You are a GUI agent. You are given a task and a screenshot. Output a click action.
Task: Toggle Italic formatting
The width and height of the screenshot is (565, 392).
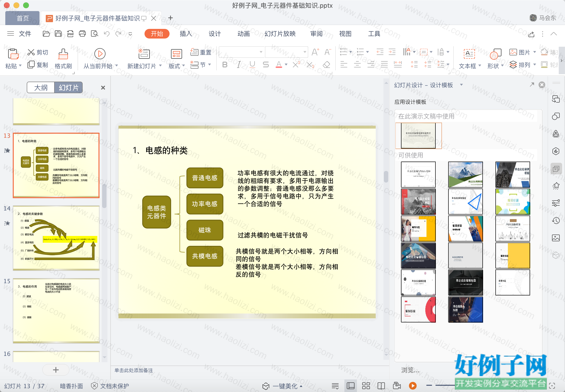pyautogui.click(x=238, y=65)
